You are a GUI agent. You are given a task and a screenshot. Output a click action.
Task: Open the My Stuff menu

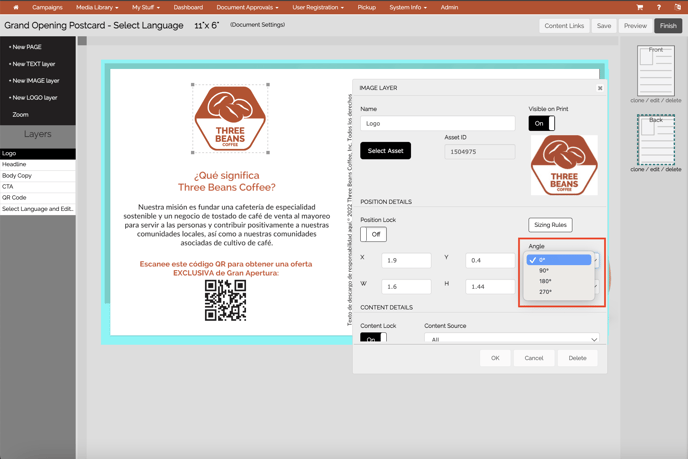click(146, 7)
